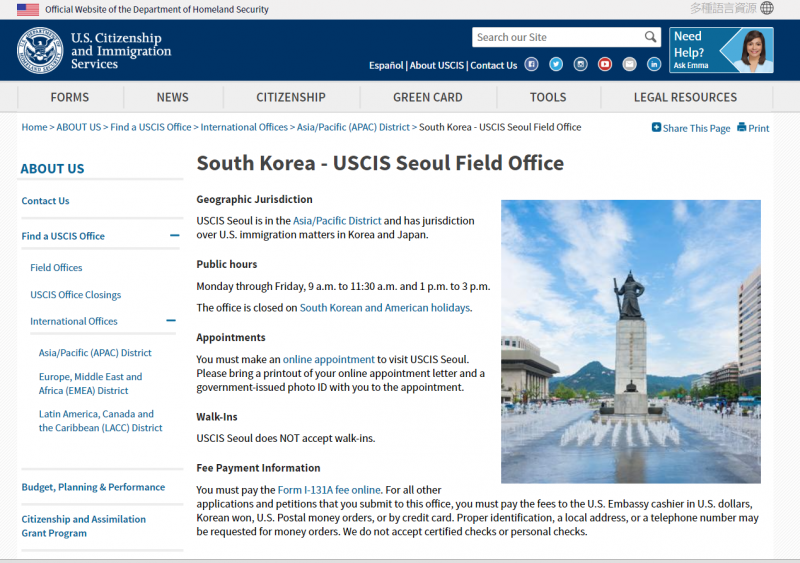The image size is (800, 563).
Task: Open the USCIS LinkedIn icon
Action: coord(654,64)
